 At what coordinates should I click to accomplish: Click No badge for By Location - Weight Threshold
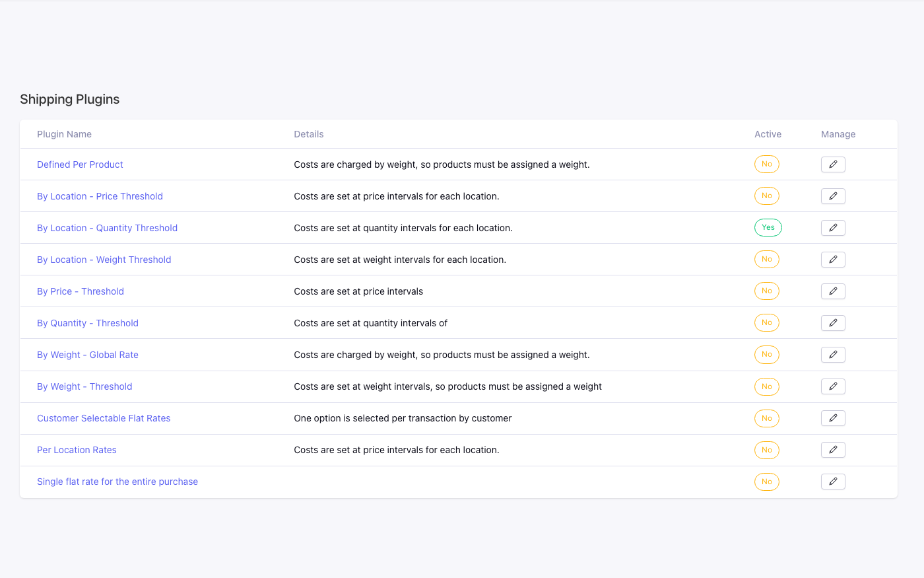coord(767,259)
